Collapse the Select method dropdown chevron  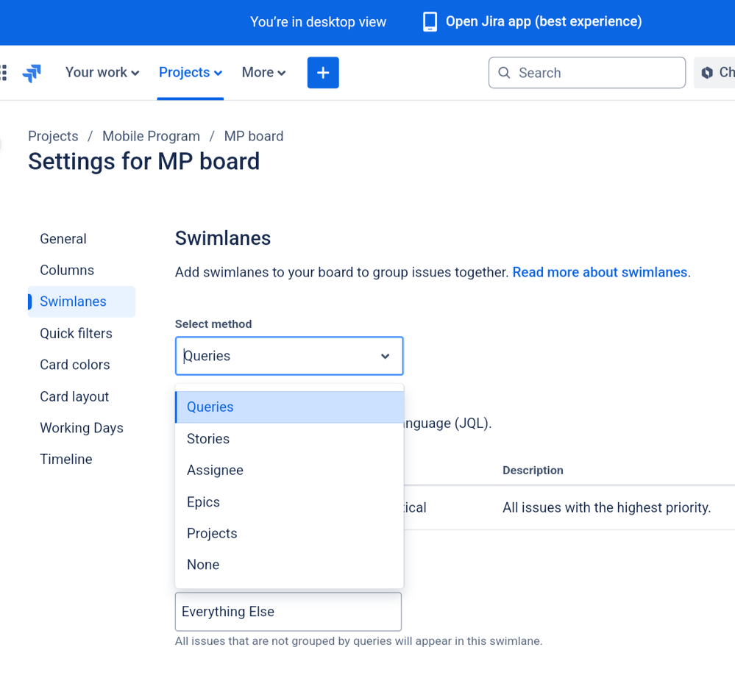tap(385, 356)
